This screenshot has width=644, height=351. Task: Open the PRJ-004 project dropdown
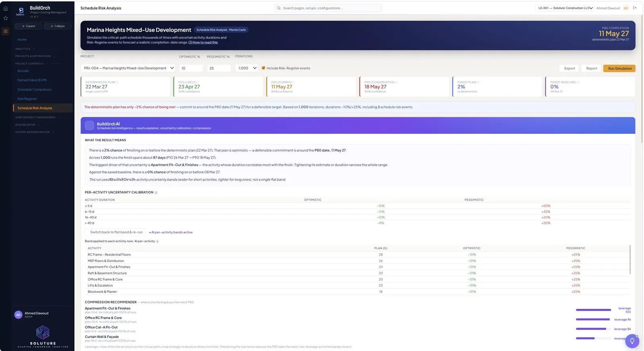[128, 68]
